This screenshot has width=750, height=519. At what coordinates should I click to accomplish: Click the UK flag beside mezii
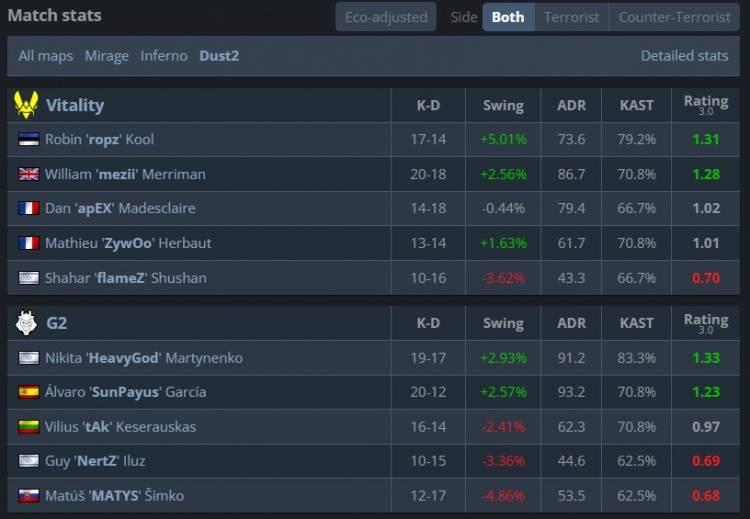28,174
